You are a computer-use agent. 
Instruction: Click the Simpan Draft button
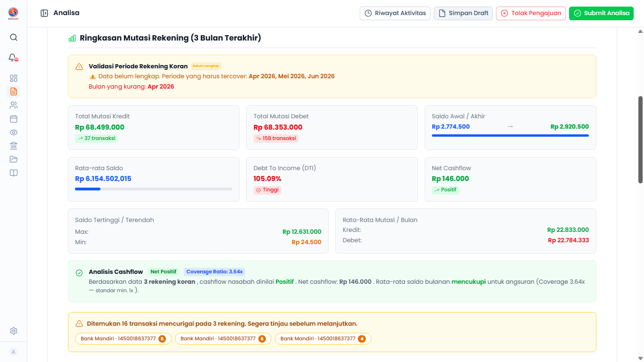click(x=463, y=13)
